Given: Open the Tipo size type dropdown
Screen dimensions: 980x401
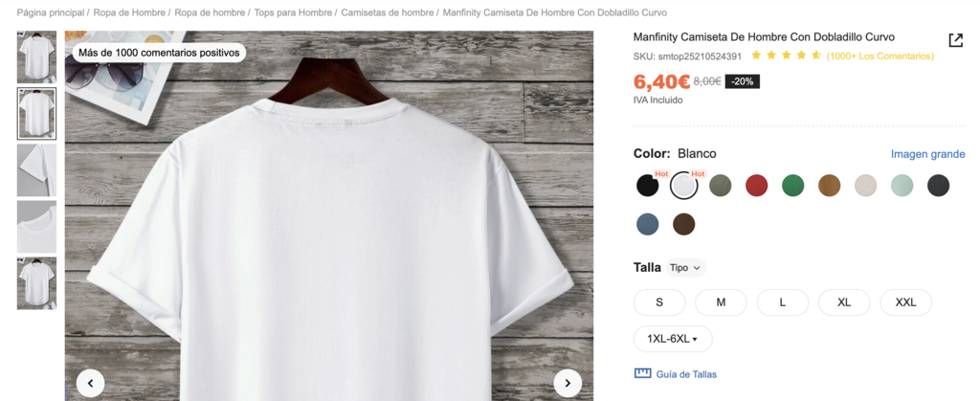Looking at the screenshot, I should (685, 268).
